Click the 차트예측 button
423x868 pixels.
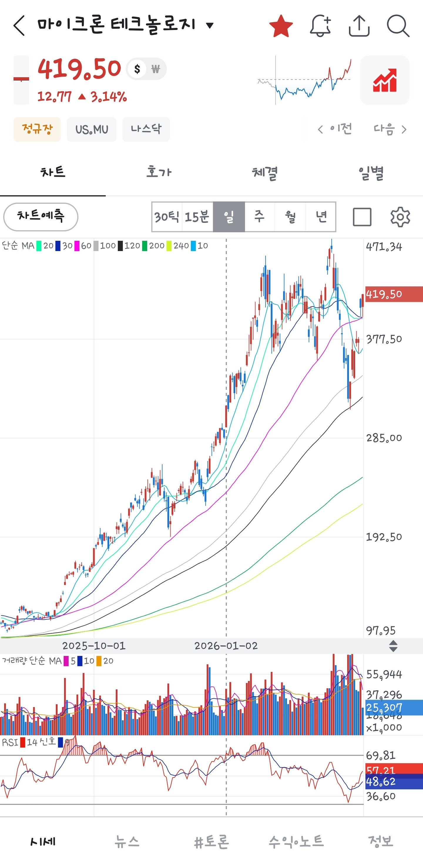(x=41, y=217)
